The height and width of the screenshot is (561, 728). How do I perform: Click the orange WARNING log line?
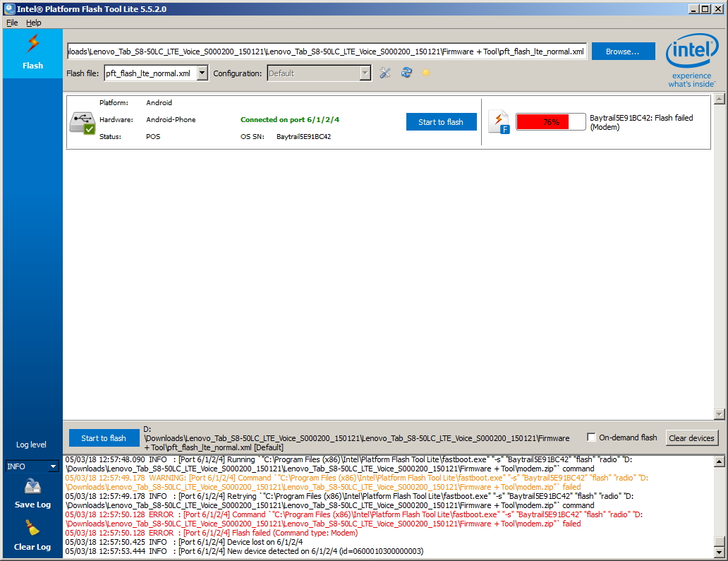pyautogui.click(x=356, y=482)
